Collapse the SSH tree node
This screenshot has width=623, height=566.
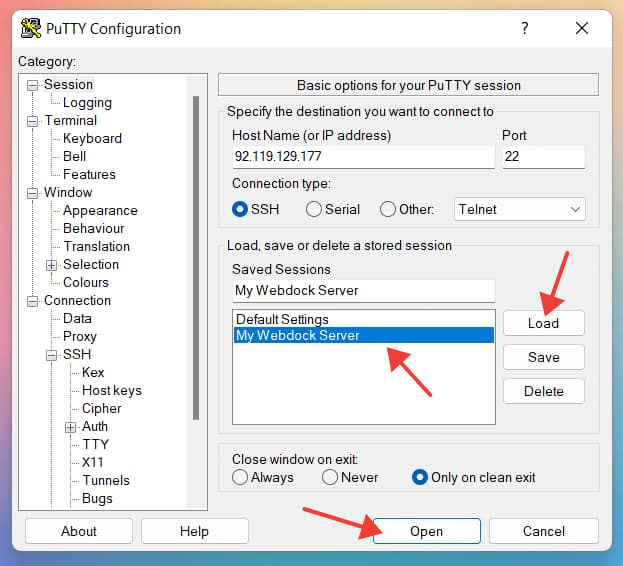click(52, 355)
